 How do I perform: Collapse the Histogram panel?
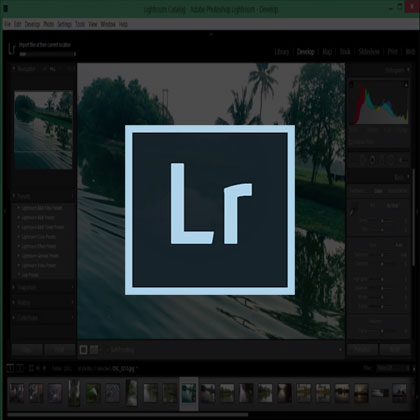pyautogui.click(x=408, y=70)
